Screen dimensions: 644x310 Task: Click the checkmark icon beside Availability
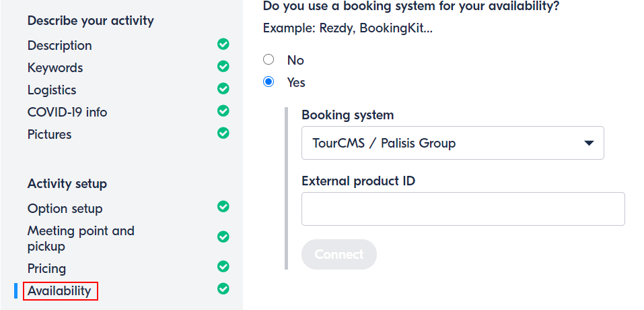pyautogui.click(x=223, y=288)
